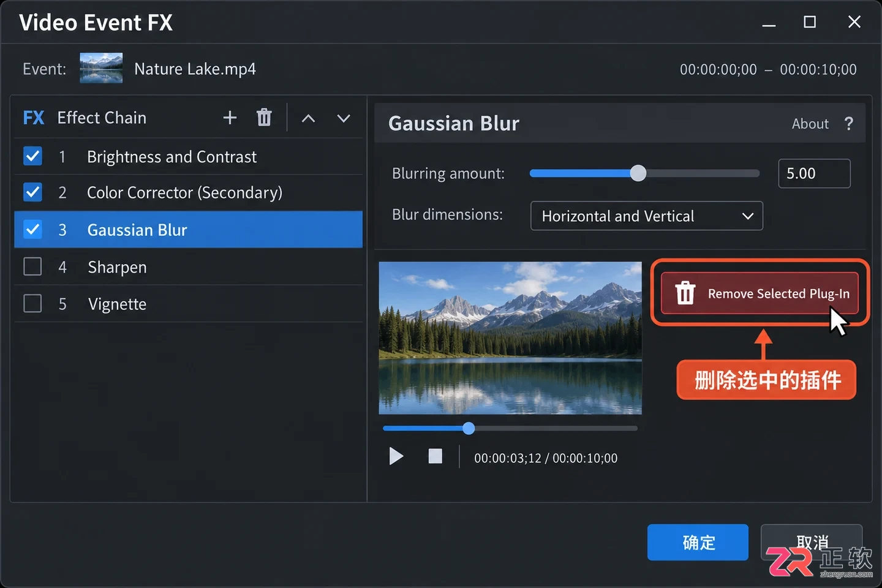The image size is (882, 588).
Task: Maximize the Video Event FX window
Action: (810, 23)
